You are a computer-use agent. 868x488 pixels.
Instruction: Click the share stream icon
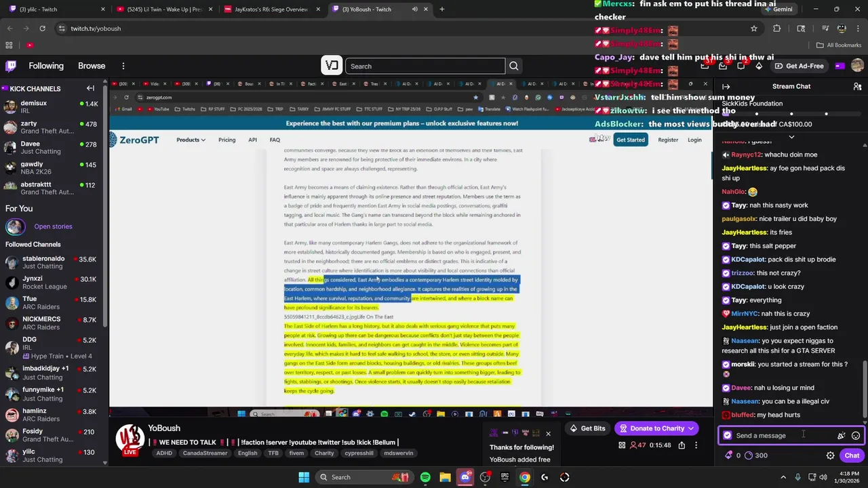click(x=682, y=445)
